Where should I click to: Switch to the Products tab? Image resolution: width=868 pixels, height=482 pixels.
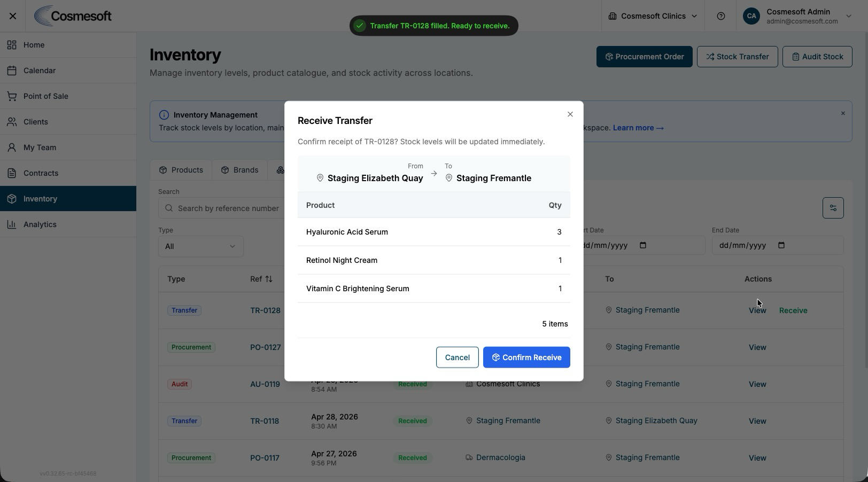tap(181, 170)
